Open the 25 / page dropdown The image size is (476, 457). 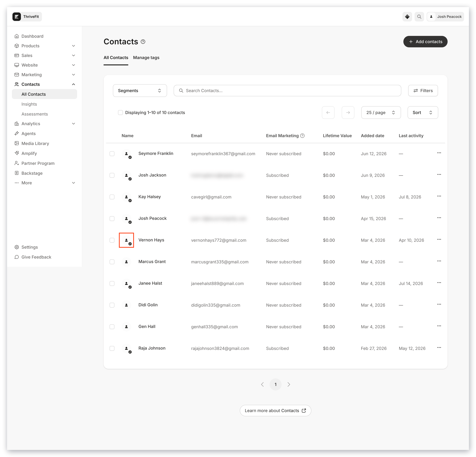click(x=381, y=112)
